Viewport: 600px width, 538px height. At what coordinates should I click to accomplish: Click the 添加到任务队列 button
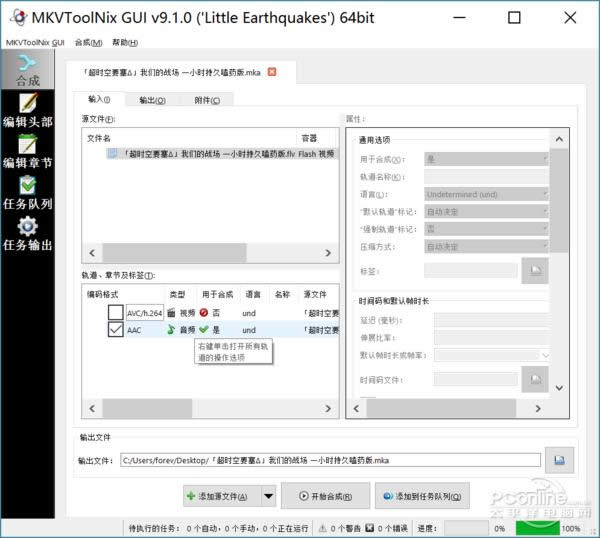coord(422,496)
